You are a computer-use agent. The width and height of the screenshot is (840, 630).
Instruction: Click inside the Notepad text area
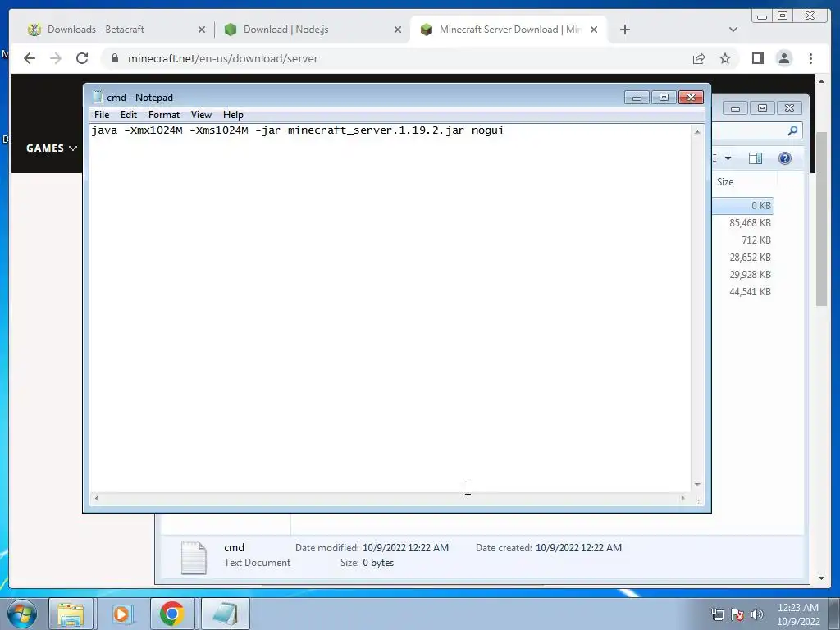point(390,308)
